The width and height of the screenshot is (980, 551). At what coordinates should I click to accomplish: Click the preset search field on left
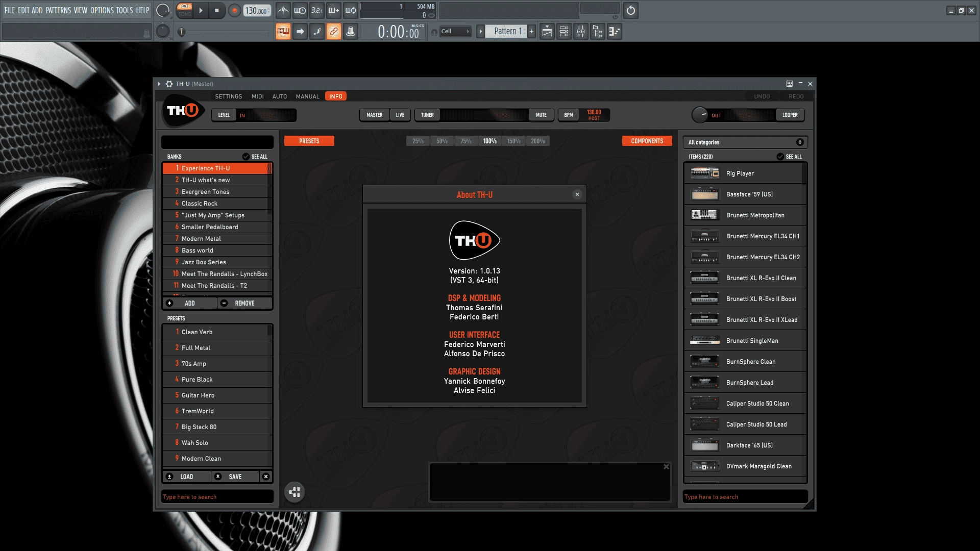(217, 497)
